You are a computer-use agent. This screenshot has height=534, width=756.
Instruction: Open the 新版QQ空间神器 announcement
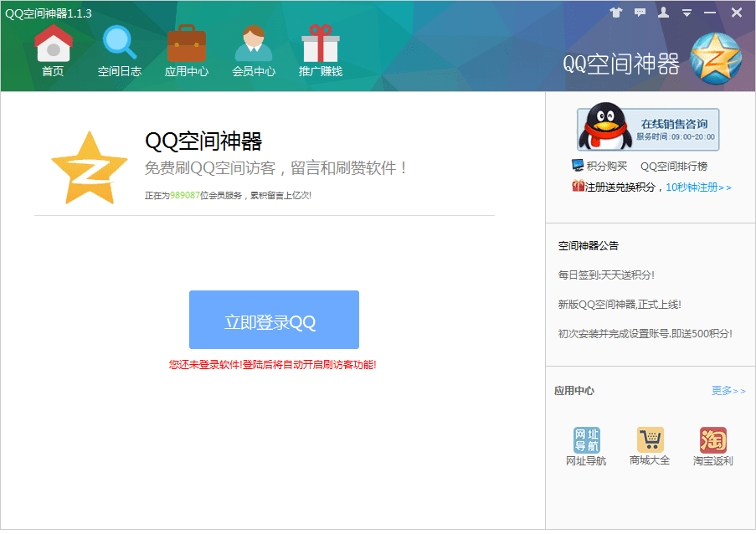coord(614,304)
